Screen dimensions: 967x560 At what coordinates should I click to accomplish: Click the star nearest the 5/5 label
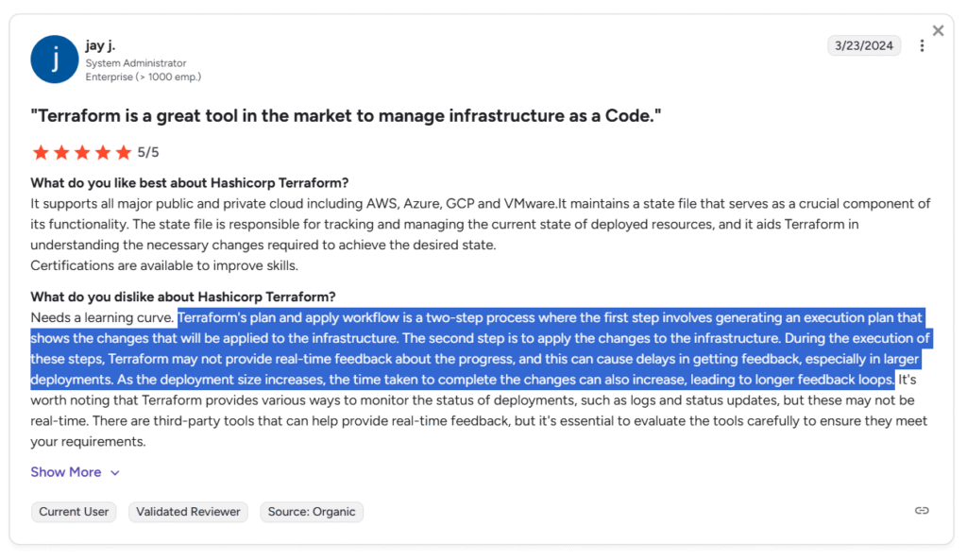[x=124, y=151]
